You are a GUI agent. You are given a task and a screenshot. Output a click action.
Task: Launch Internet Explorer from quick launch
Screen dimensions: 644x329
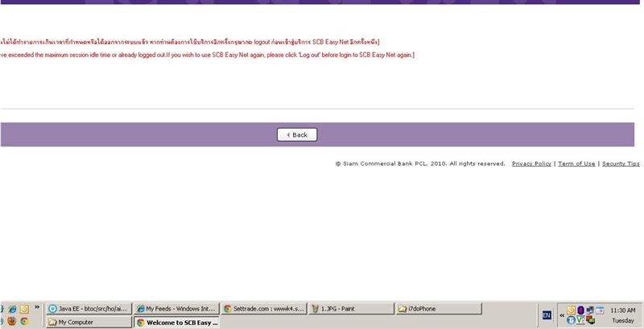click(12, 309)
